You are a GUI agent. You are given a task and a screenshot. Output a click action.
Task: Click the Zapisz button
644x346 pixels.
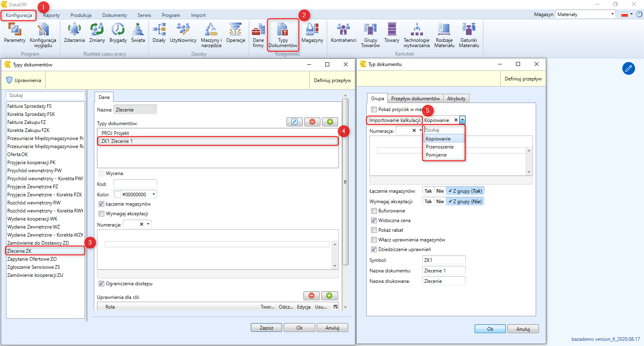tap(266, 328)
